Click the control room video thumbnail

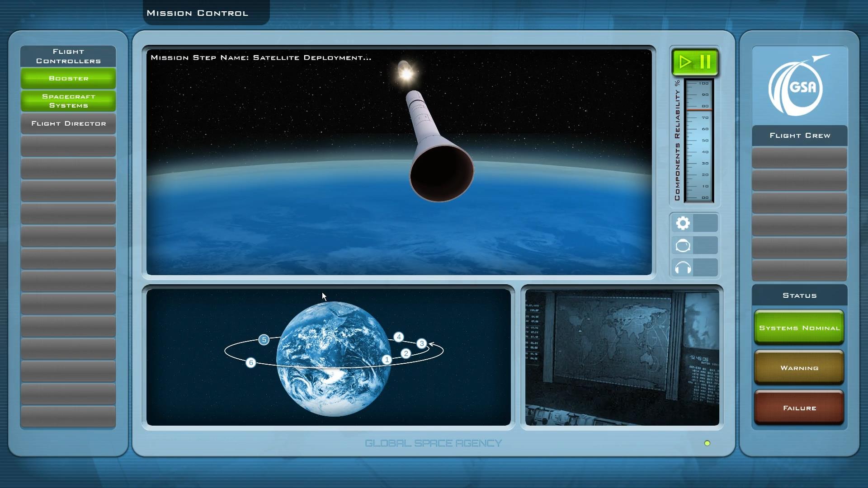622,357
